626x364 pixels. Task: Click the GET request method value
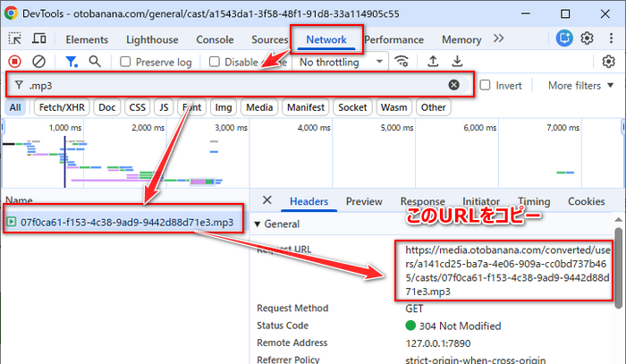(414, 309)
